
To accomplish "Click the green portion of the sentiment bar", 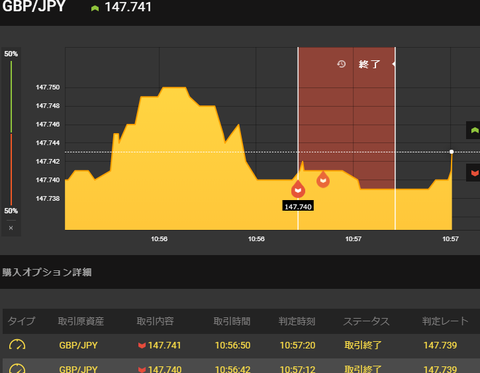I will click(11, 97).
